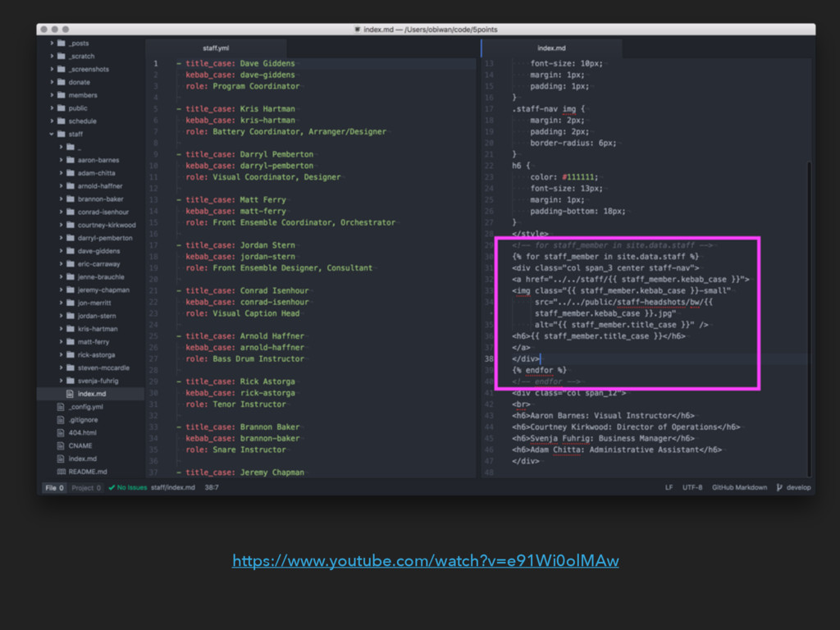Click the adam-chitta folder icon
Viewport: 840px width, 630px height.
click(x=71, y=173)
